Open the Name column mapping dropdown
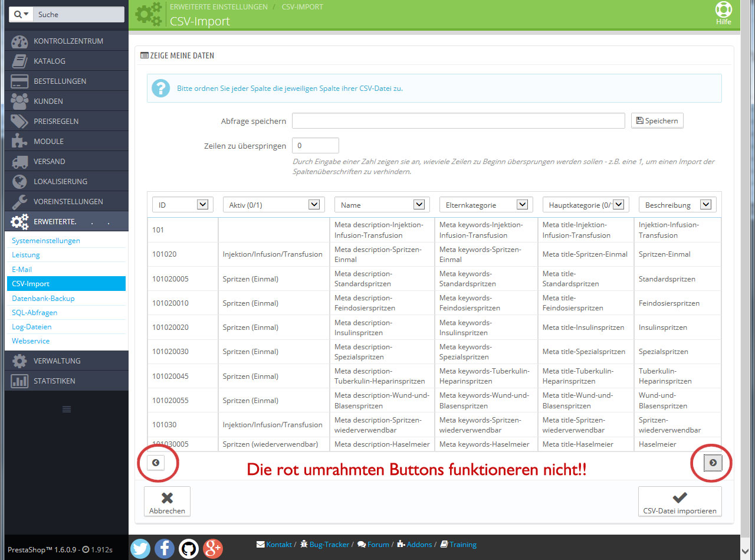 (382, 205)
